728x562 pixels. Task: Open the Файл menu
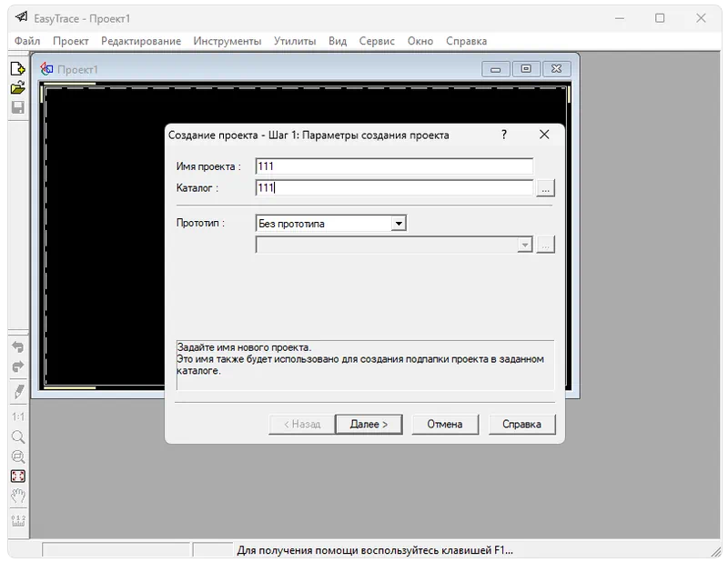[27, 41]
